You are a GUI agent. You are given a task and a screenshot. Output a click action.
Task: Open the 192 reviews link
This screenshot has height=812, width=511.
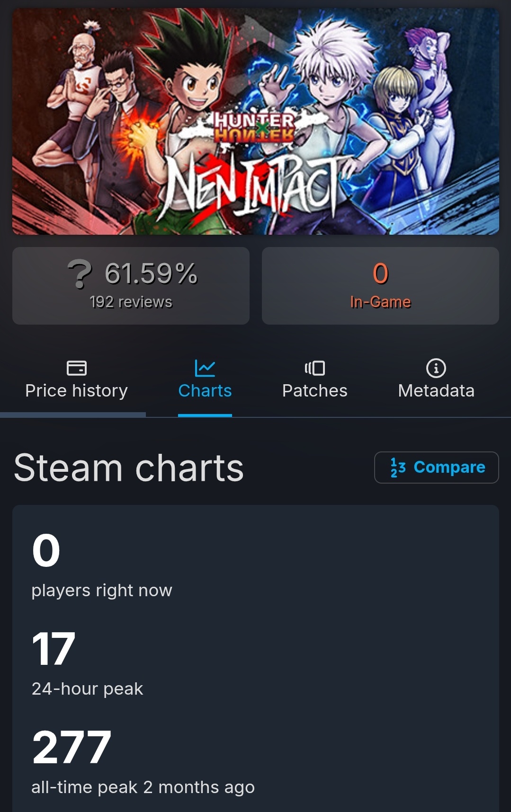131,302
